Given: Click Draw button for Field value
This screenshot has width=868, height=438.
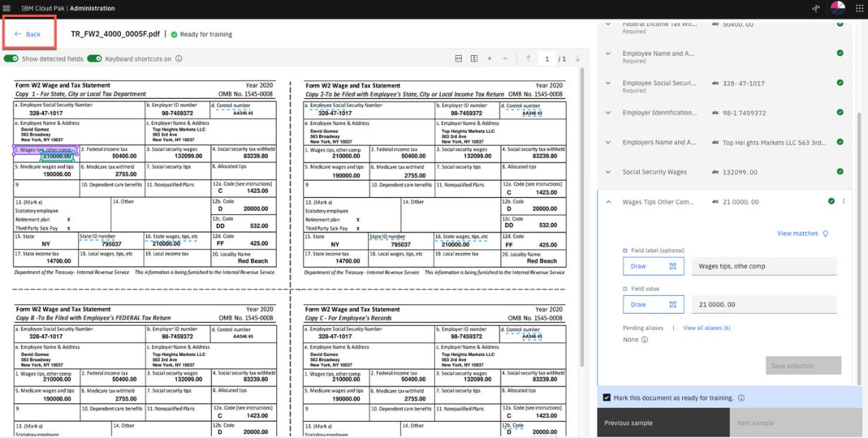Looking at the screenshot, I should [x=653, y=304].
